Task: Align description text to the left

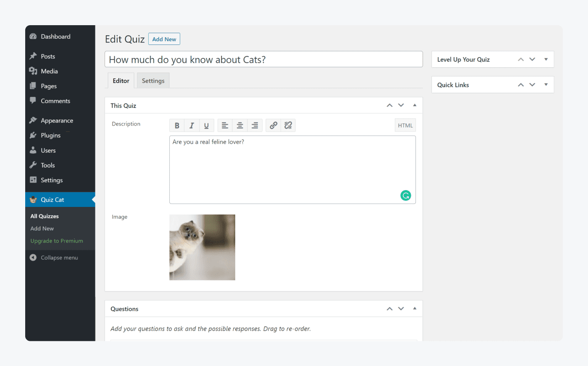Action: point(225,125)
